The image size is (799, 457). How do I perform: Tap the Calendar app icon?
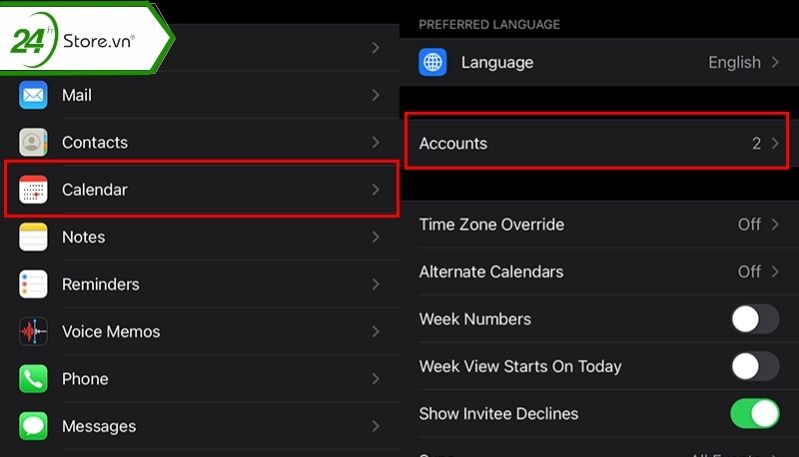click(33, 190)
